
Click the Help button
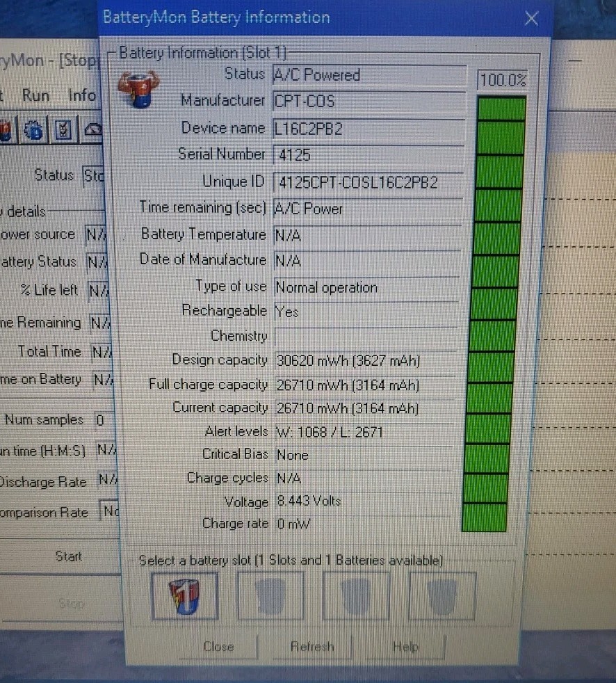point(405,646)
